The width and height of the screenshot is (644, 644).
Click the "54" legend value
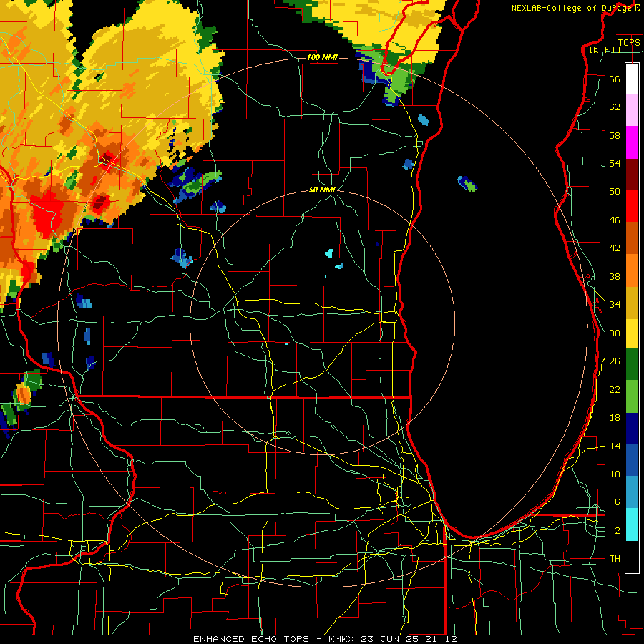615,163
